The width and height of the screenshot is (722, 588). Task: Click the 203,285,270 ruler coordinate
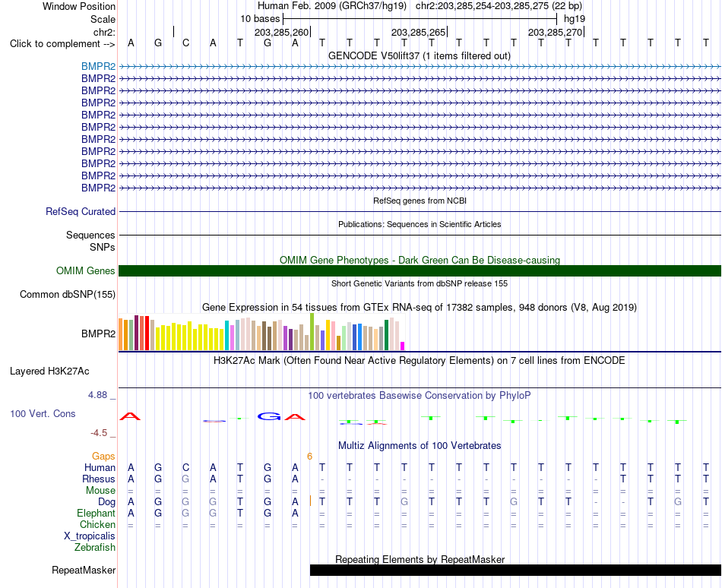pyautogui.click(x=555, y=32)
